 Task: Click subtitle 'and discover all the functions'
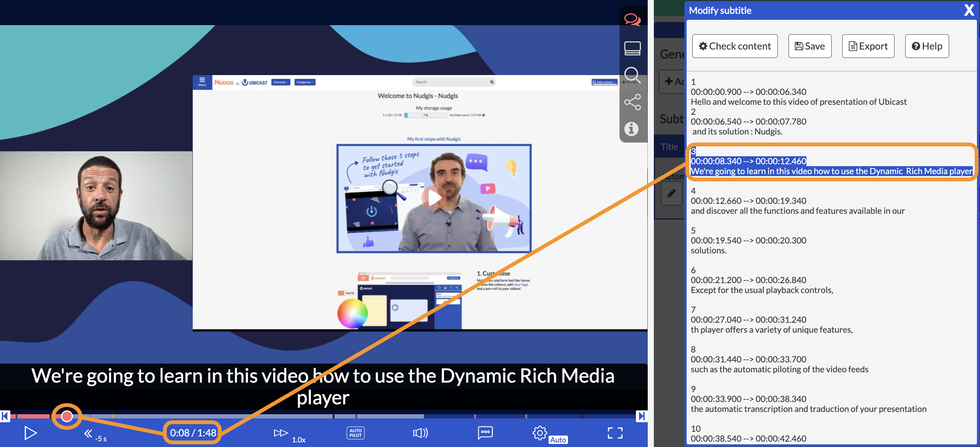pos(797,211)
